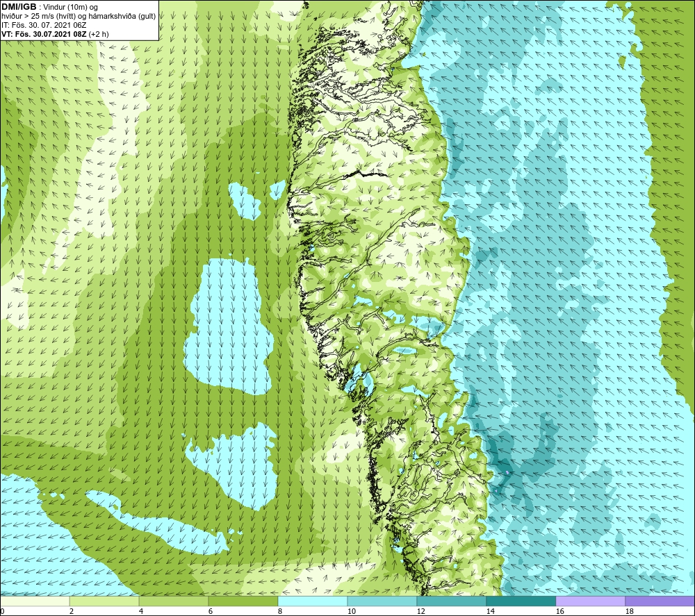Viewport: 695px width, 616px height.
Task: Click the 12–14 m/s teal scale swatch
Action: click(451, 601)
